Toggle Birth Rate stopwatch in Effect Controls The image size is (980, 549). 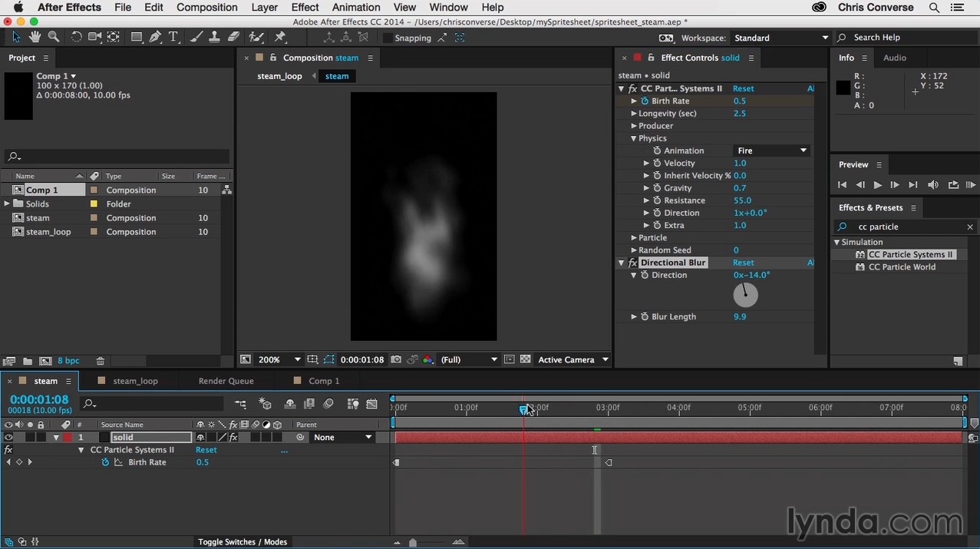pos(645,101)
